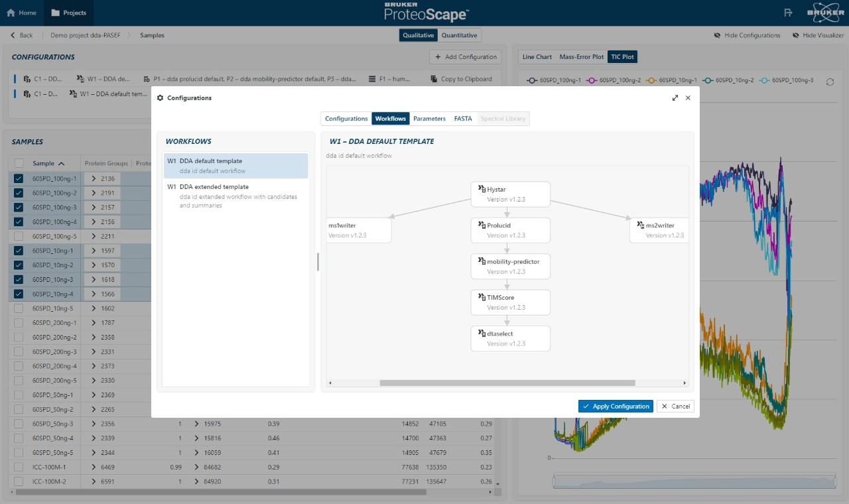Switch to the Parameters tab
Viewport: 849px width, 504px height.
point(429,119)
